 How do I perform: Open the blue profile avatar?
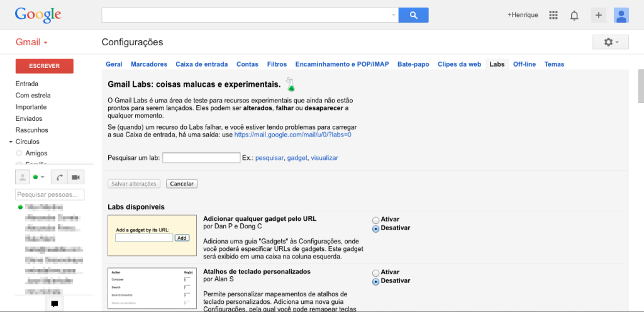(x=621, y=15)
